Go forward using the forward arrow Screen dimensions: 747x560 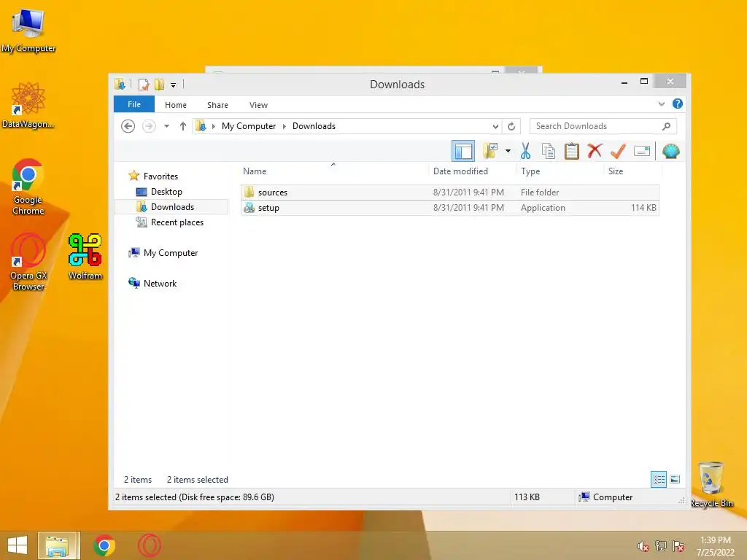point(149,126)
